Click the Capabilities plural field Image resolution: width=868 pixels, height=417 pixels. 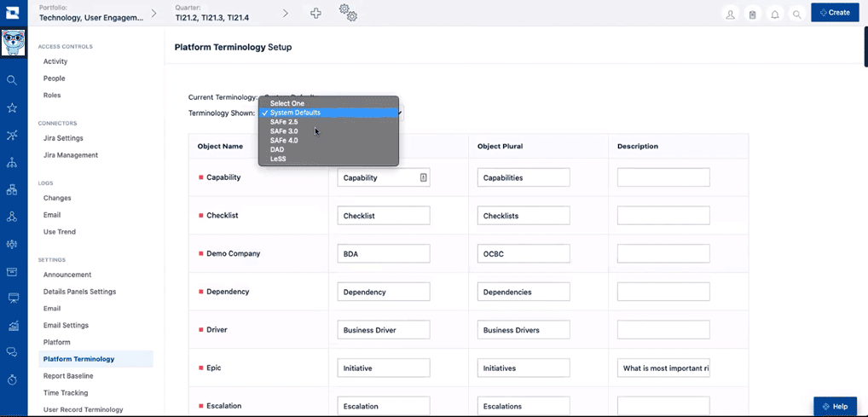tap(524, 177)
